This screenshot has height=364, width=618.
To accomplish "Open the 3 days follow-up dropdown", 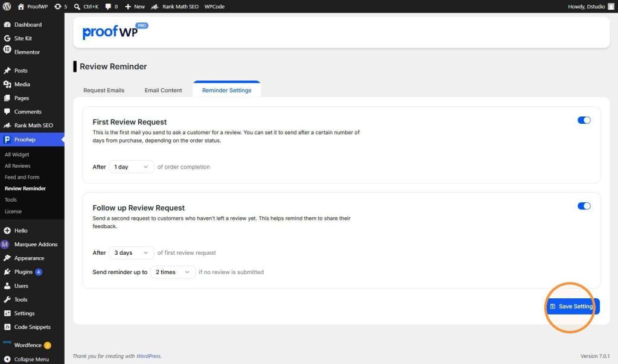I will 131,253.
